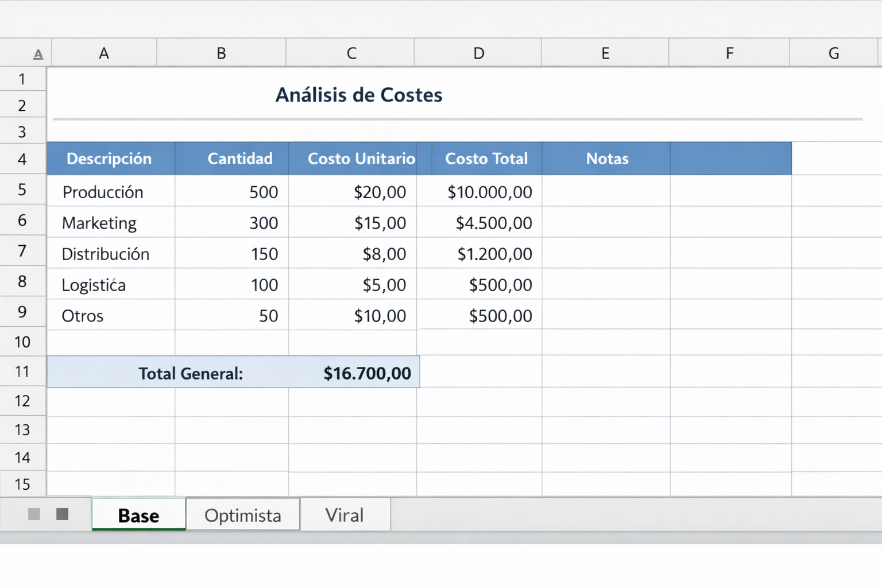Select the Base sheet tab
Viewport: 882px width, 588px height.
[x=138, y=514]
